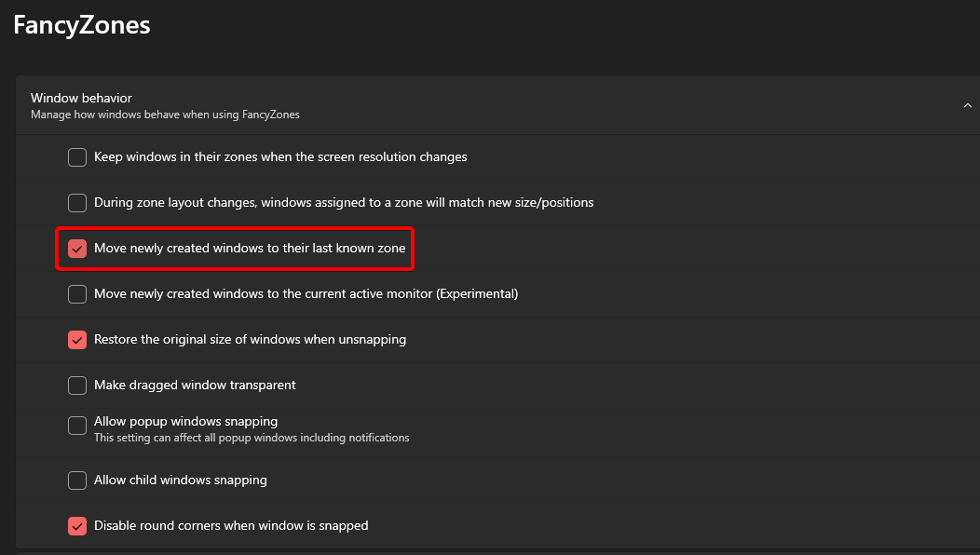The width and height of the screenshot is (980, 555).
Task: Click the chevron on the Window behavior header
Action: click(x=967, y=105)
